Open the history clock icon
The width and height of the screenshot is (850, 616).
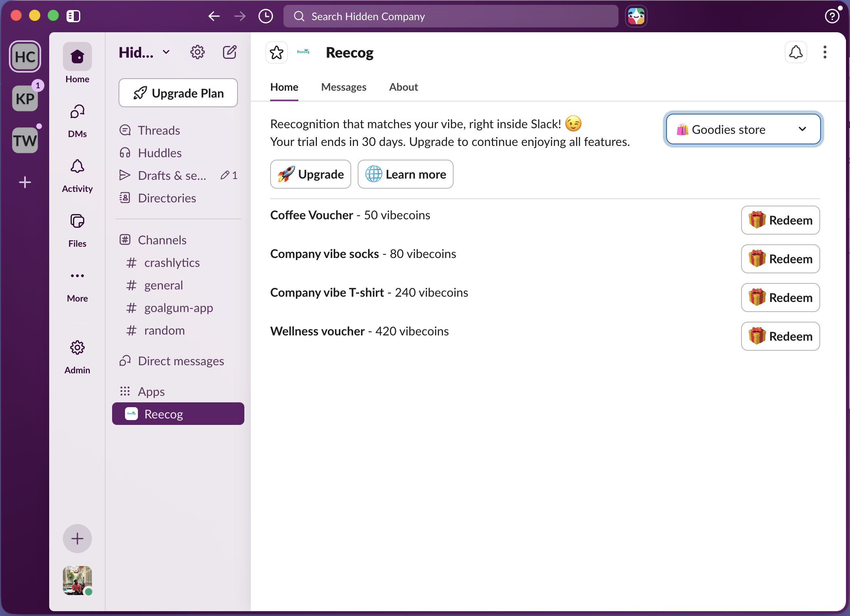coord(266,16)
